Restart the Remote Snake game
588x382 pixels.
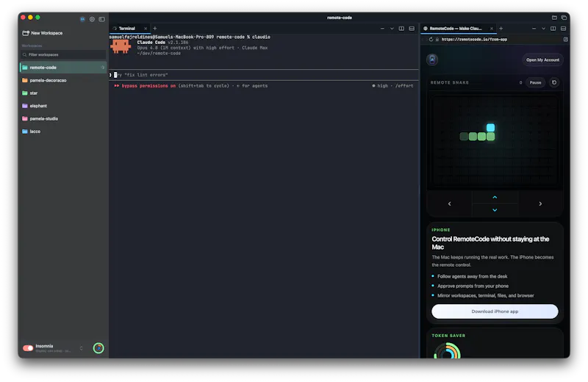(x=554, y=82)
